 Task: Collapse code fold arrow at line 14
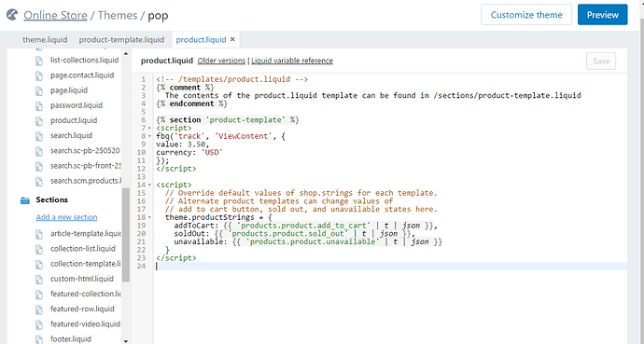point(149,185)
